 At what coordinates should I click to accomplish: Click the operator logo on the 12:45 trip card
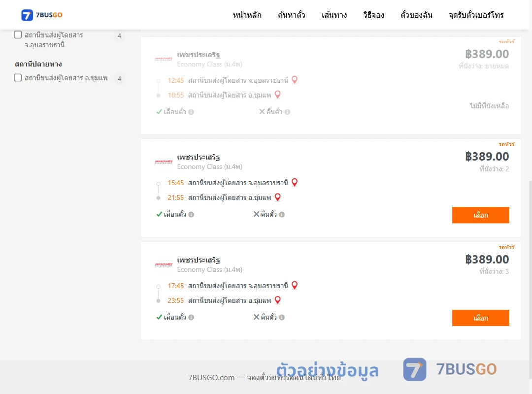(164, 59)
